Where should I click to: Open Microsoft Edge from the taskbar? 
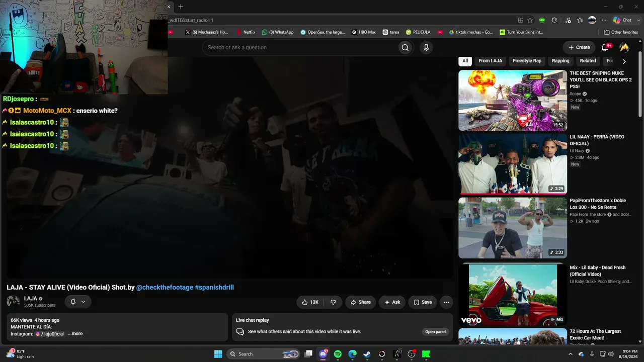point(353,354)
